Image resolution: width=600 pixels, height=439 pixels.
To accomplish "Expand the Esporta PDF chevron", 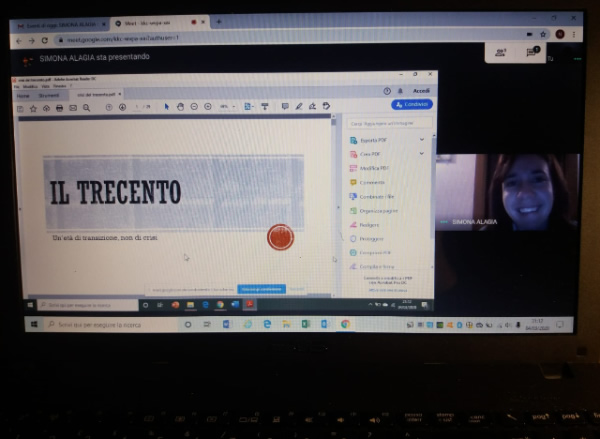I will coord(422,139).
